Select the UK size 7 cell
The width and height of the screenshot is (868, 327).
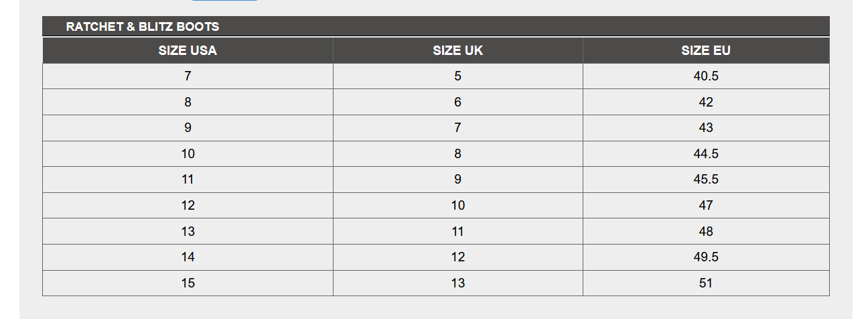[x=458, y=128]
